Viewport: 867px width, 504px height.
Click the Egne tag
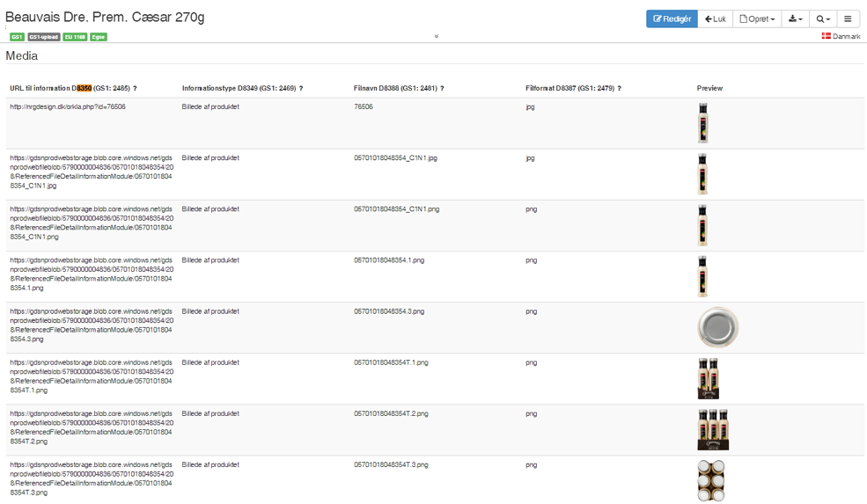(x=99, y=37)
